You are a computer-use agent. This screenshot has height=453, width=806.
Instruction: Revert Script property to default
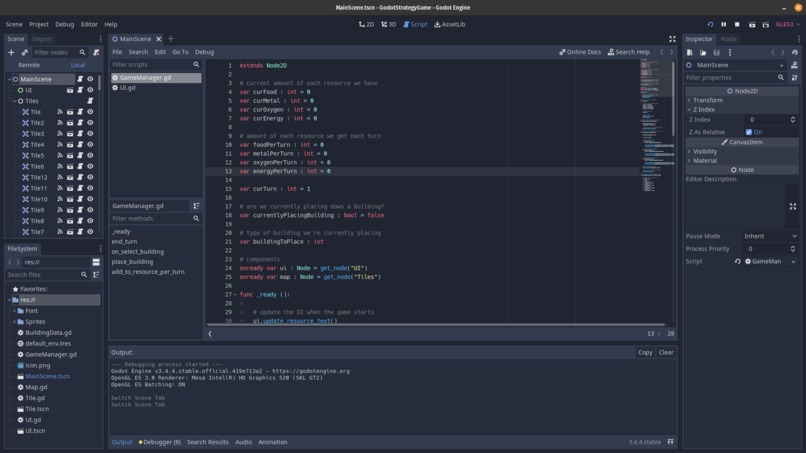(x=737, y=261)
